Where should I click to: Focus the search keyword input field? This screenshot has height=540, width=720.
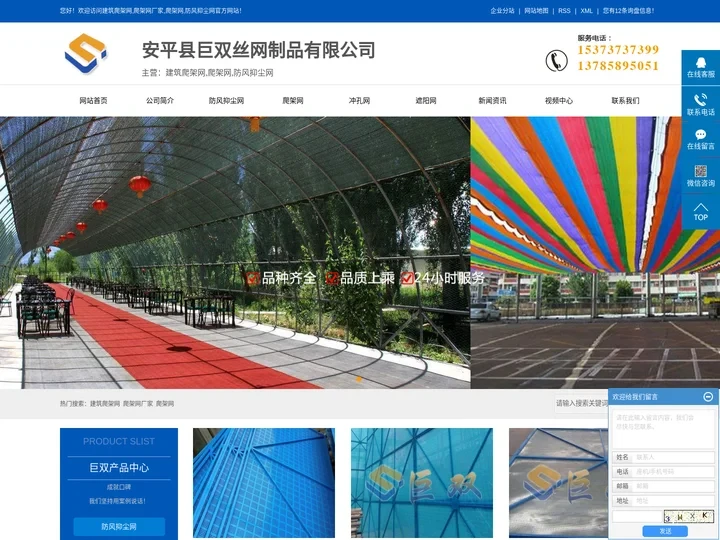pos(582,403)
